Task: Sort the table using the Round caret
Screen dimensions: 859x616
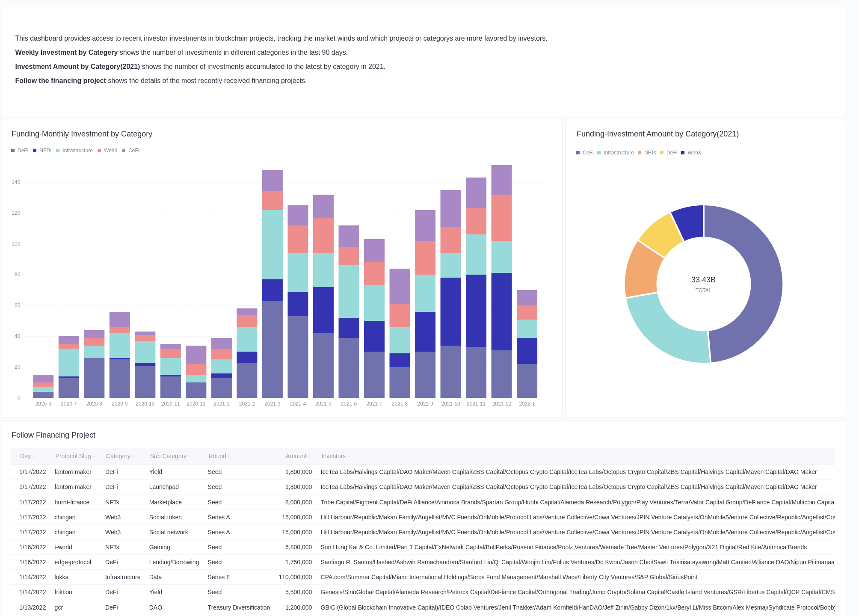Action: point(230,456)
